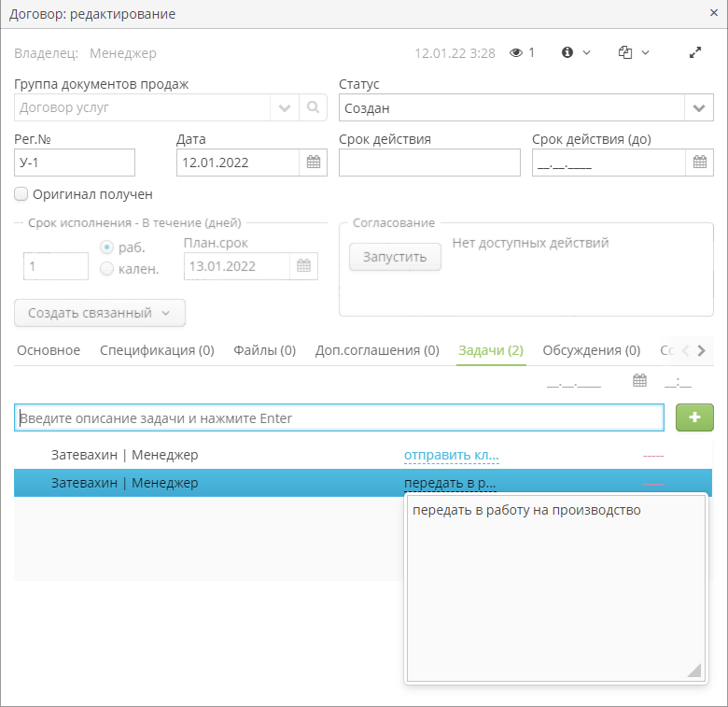Open the Создать связанный dropdown
Image resolution: width=728 pixels, height=707 pixels.
100,313
